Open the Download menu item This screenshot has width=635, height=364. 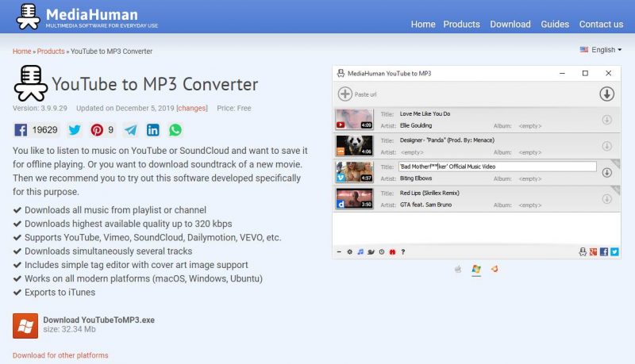pyautogui.click(x=510, y=25)
